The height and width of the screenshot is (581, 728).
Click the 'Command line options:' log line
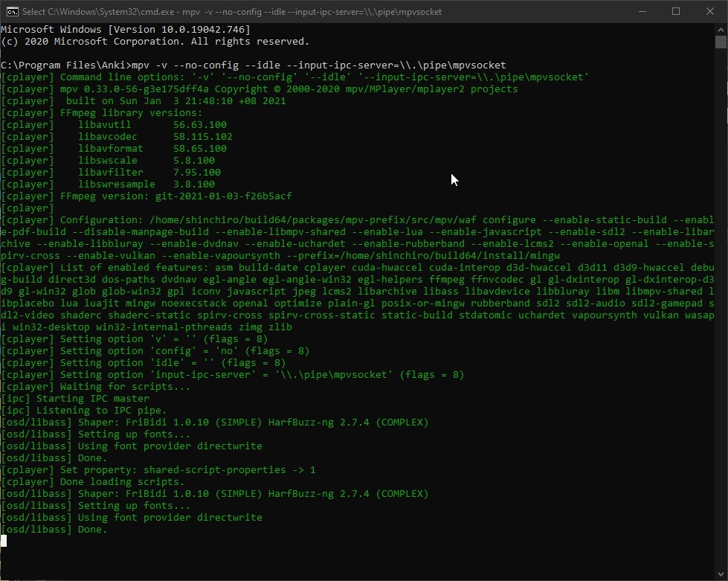coord(294,77)
